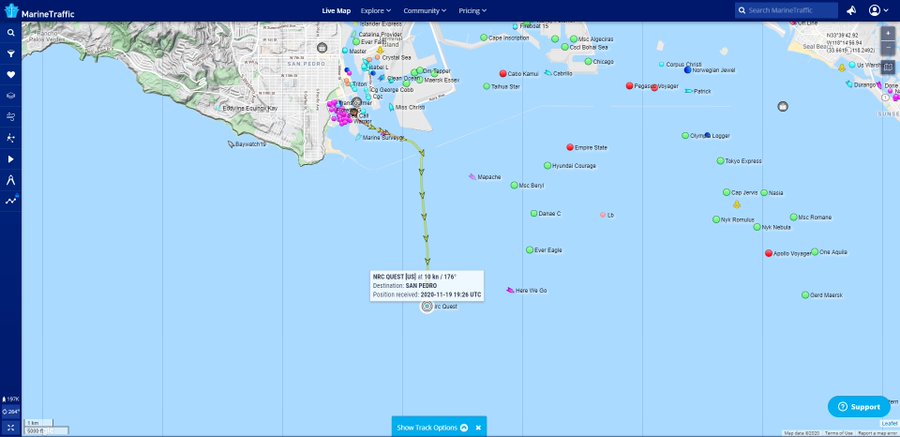Enter fullscreen map mode

pyautogui.click(x=10, y=427)
